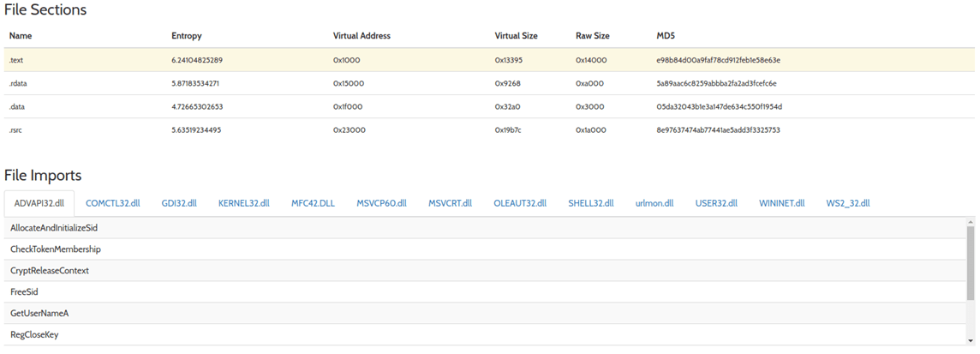Image resolution: width=980 pixels, height=354 pixels.
Task: Open the KERNEL32.dll imports tab
Action: click(x=244, y=203)
